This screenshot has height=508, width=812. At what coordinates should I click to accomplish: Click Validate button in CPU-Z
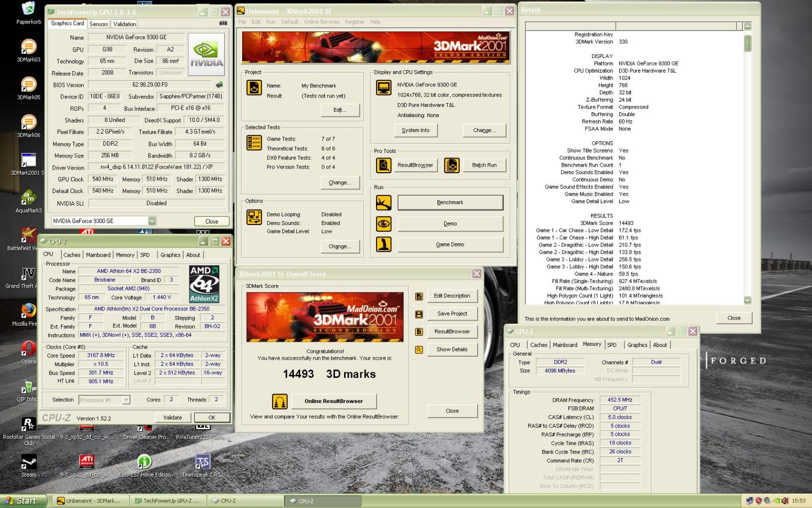pos(173,418)
